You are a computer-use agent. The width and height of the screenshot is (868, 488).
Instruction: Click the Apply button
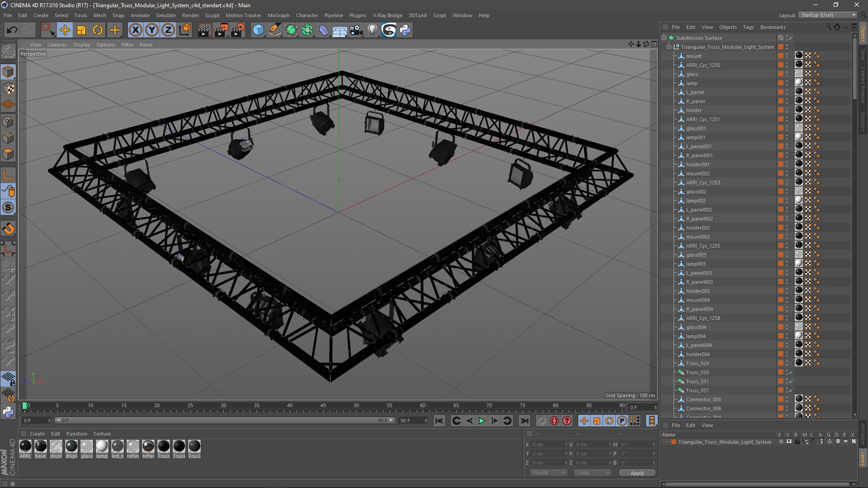(x=637, y=473)
